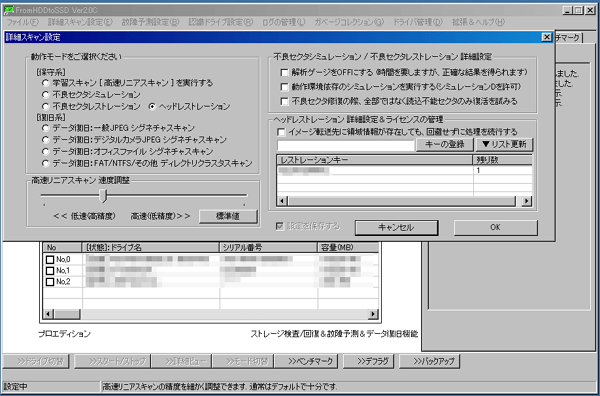Check drive No,2 checkbox
Viewport: 600px width, 396px height.
[50, 282]
